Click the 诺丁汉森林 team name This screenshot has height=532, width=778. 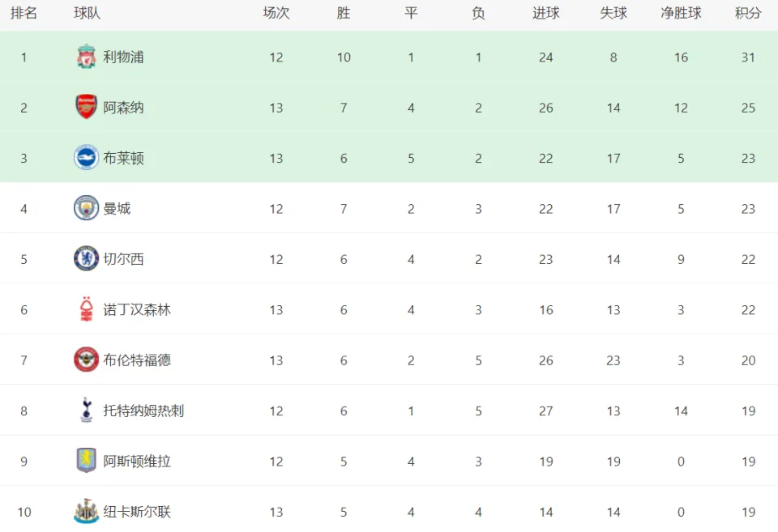137,310
